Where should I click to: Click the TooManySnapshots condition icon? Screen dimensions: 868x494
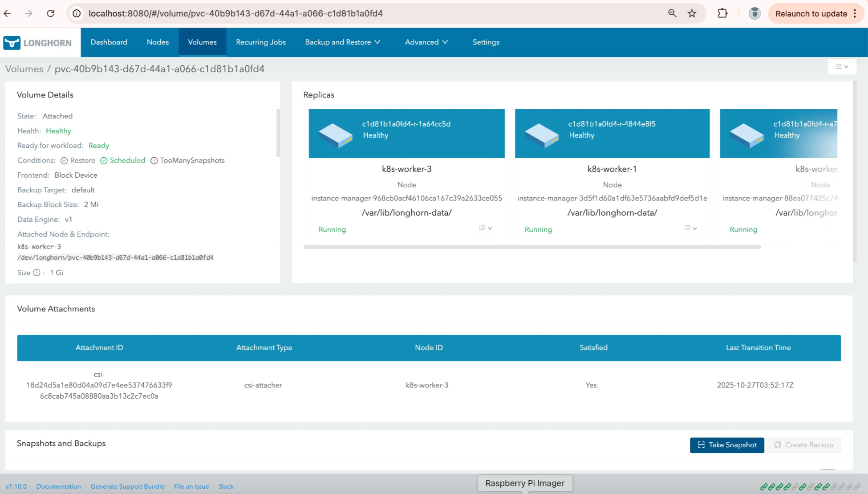[x=154, y=160]
